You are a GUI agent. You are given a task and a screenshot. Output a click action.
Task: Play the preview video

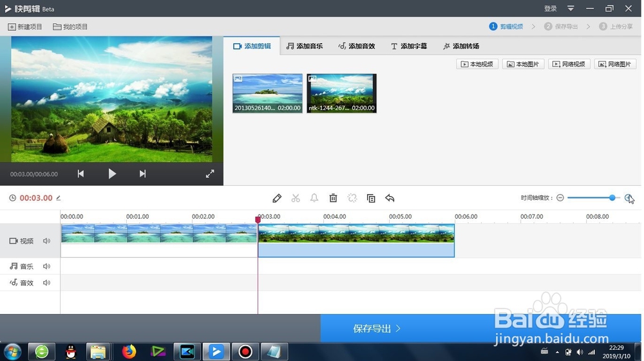[x=111, y=173]
